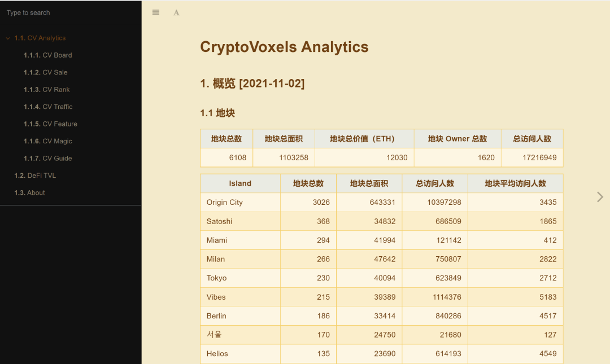The height and width of the screenshot is (364, 610).
Task: Click the 1.1 地块 section heading
Action: click(217, 113)
